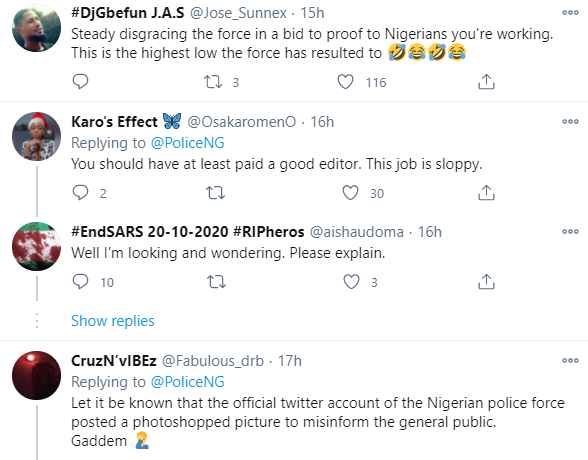Reply to Karo's Effect sloppy job tweet
Image resolution: width=588 pixels, height=460 pixels.
click(x=80, y=192)
